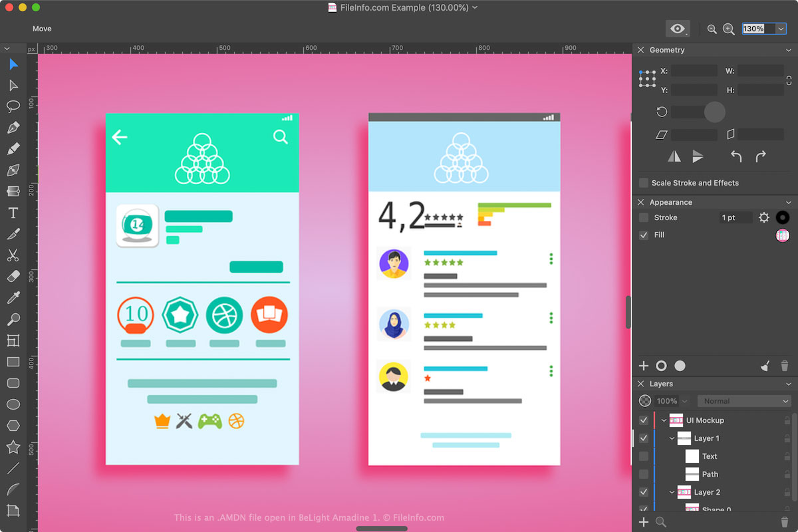Select the Zoom magnifier tool
The height and width of the screenshot is (532, 798).
click(13, 319)
